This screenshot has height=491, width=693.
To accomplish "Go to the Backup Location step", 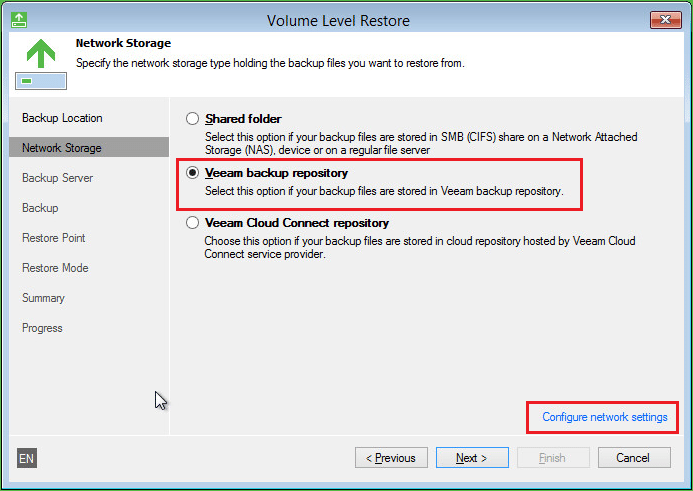I will (62, 118).
